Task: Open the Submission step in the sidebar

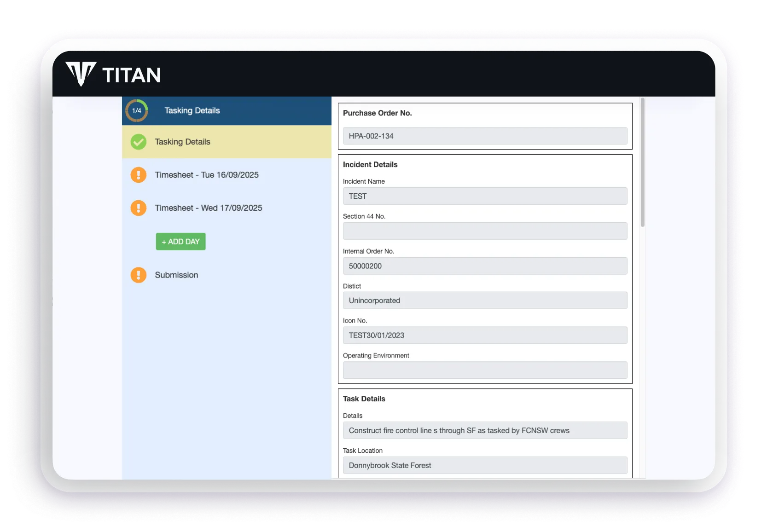Action: pos(176,275)
